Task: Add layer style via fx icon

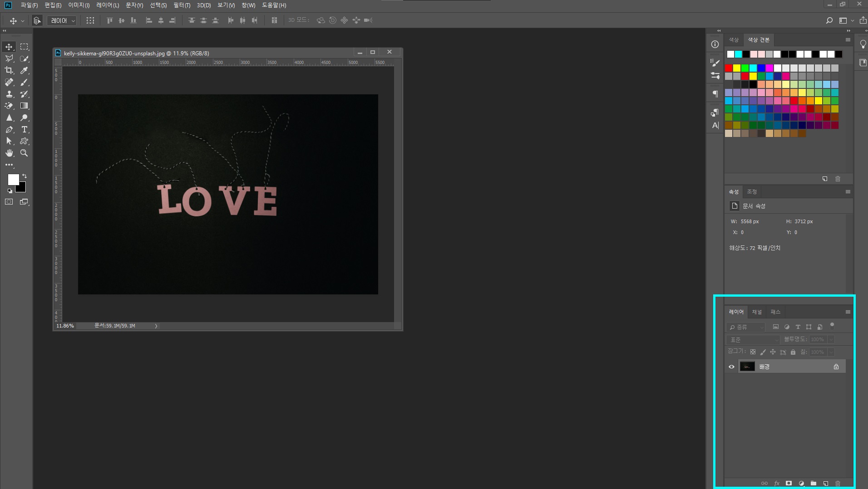Action: 777,483
